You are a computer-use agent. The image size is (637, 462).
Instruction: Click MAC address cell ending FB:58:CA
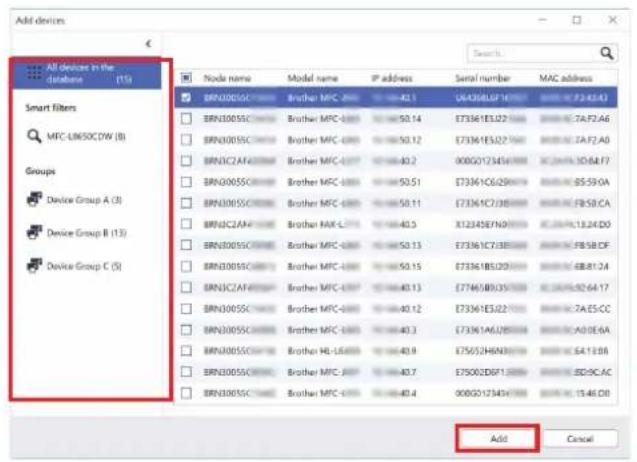574,203
